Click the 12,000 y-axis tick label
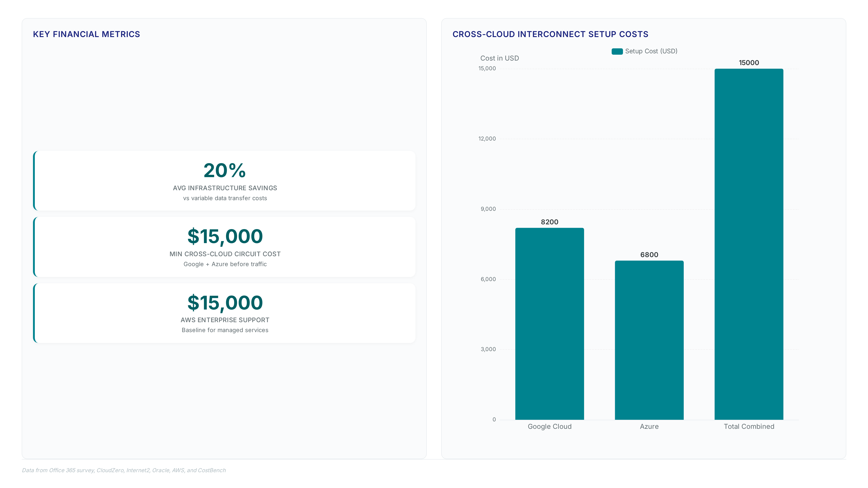The width and height of the screenshot is (868, 488). (487, 139)
